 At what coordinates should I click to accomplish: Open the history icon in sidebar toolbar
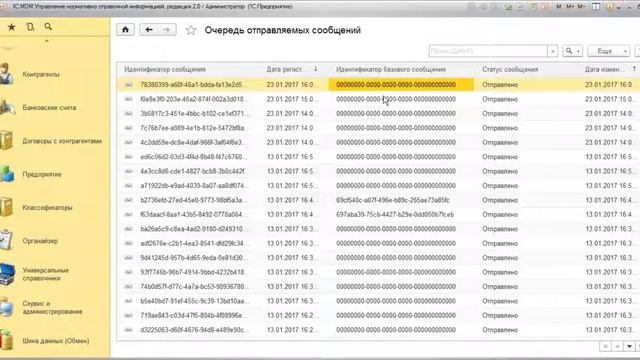(x=30, y=27)
